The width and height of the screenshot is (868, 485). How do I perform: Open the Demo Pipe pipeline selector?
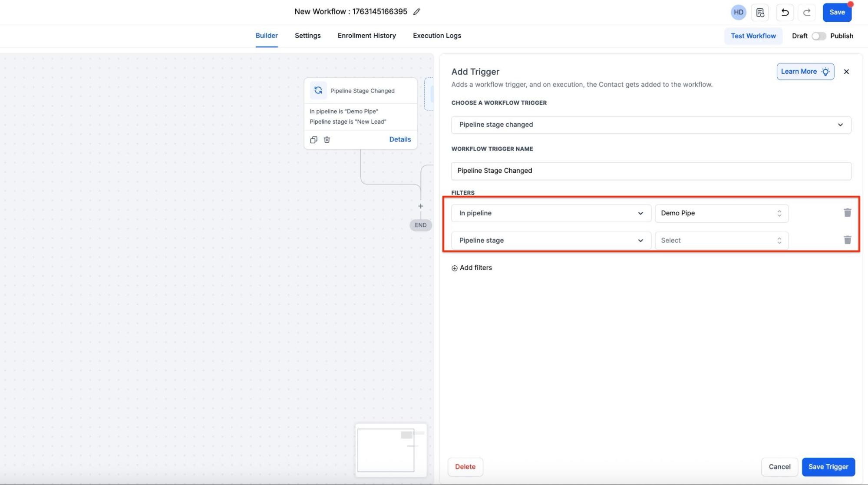tap(721, 213)
